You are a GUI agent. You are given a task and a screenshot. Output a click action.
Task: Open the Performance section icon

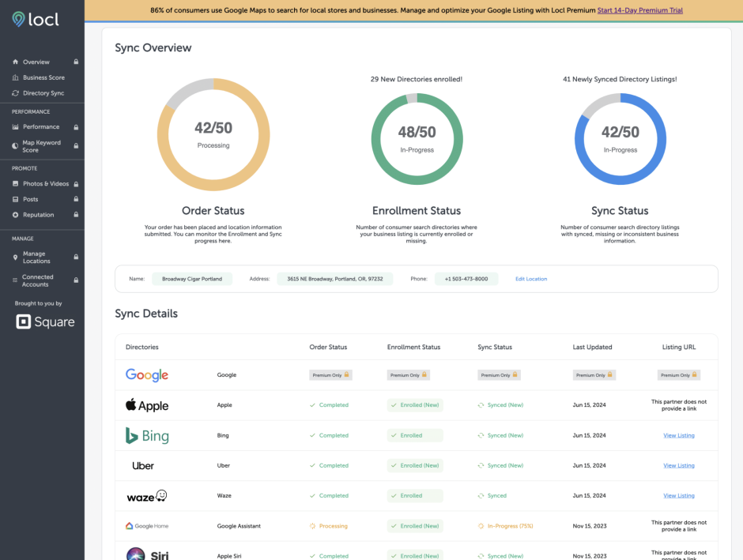click(x=15, y=126)
